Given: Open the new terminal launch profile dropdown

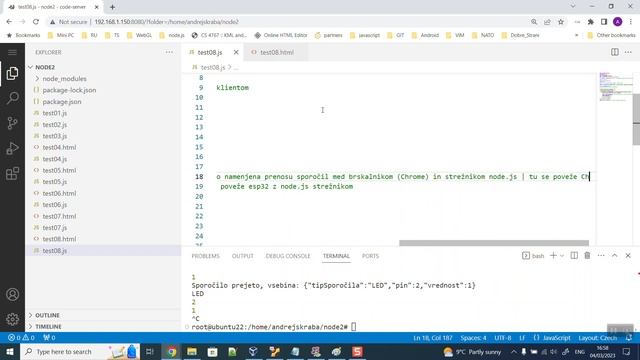Looking at the screenshot, I should point(562,256).
